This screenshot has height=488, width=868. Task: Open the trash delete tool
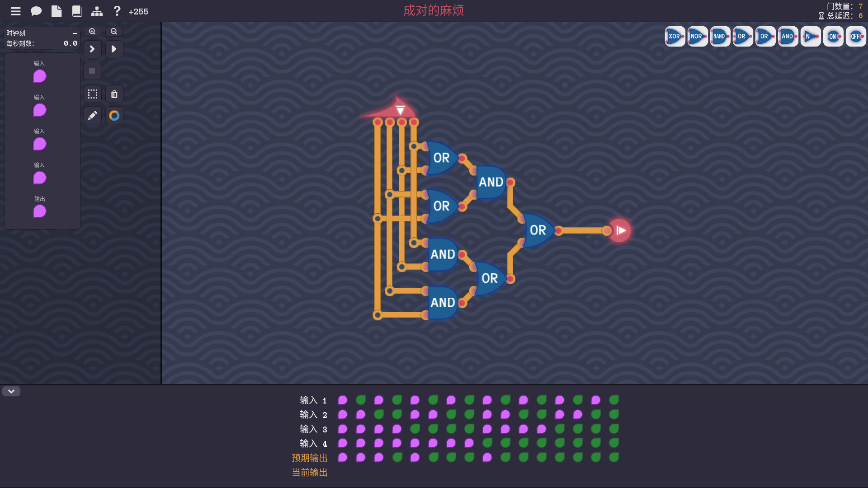114,94
